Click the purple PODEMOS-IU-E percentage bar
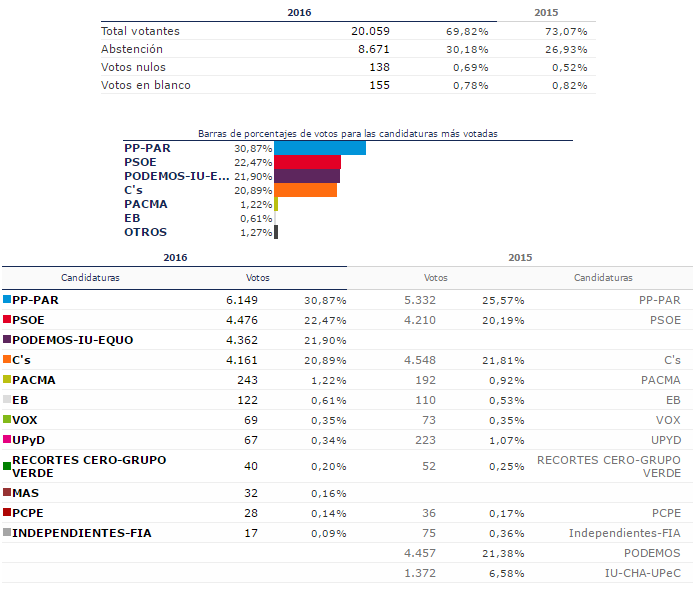The width and height of the screenshot is (698, 602). [x=307, y=176]
